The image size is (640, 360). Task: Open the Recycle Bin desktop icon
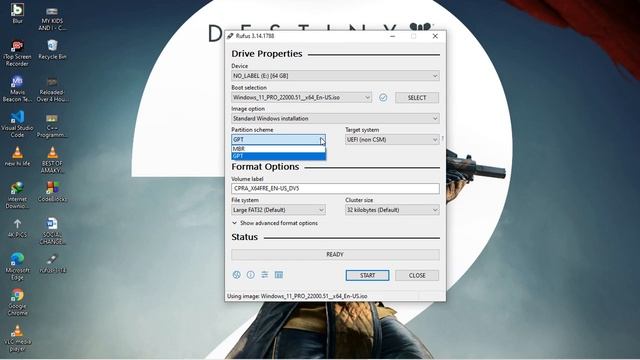pos(52,50)
